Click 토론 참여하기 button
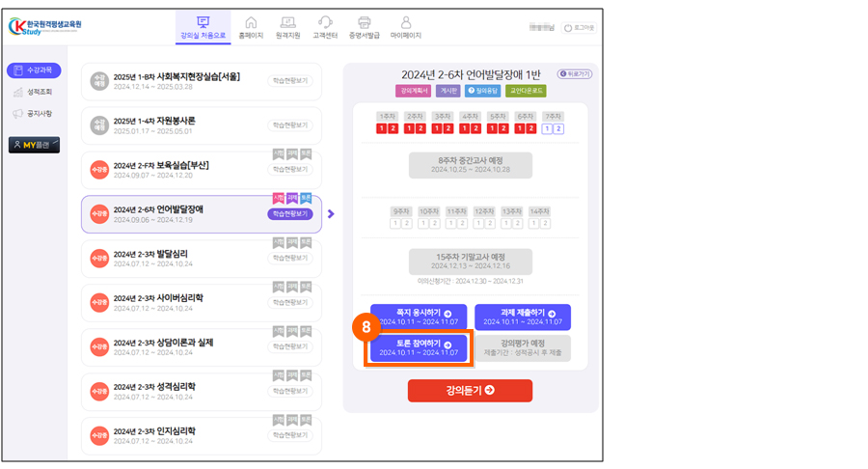Viewport: 868px width, 469px height. [419, 348]
